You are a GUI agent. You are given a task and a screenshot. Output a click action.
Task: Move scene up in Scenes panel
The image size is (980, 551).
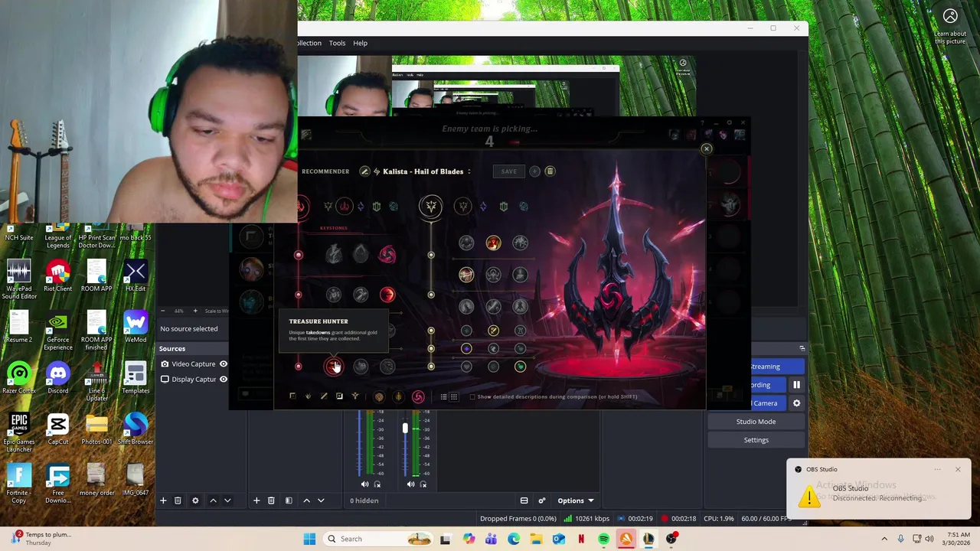coord(306,500)
